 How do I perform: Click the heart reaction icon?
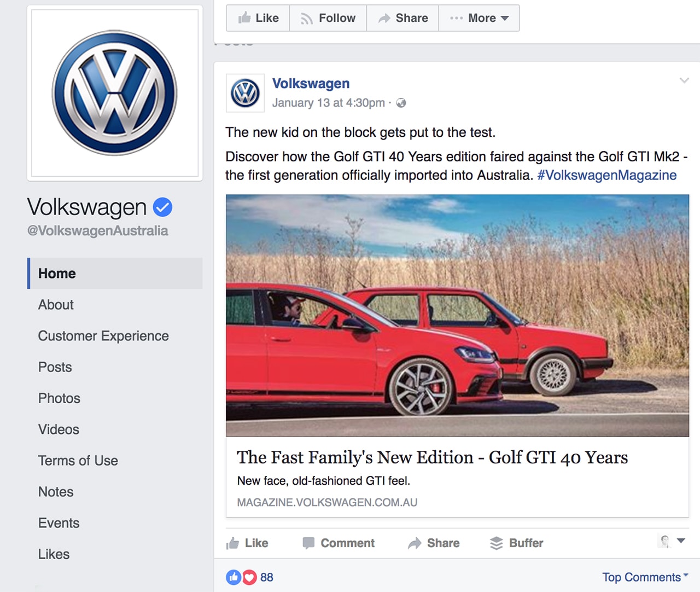pos(249,577)
